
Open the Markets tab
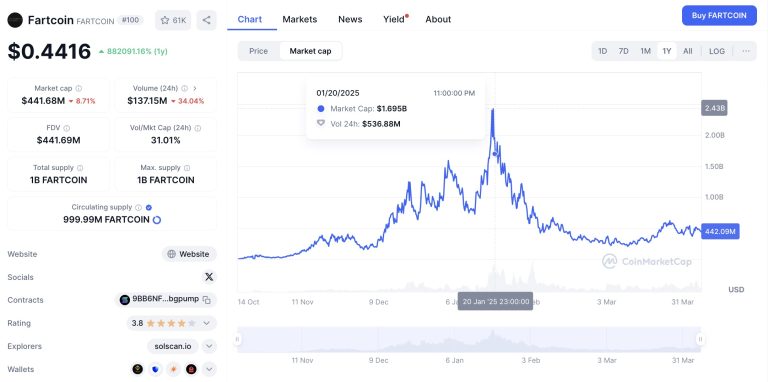pos(300,19)
